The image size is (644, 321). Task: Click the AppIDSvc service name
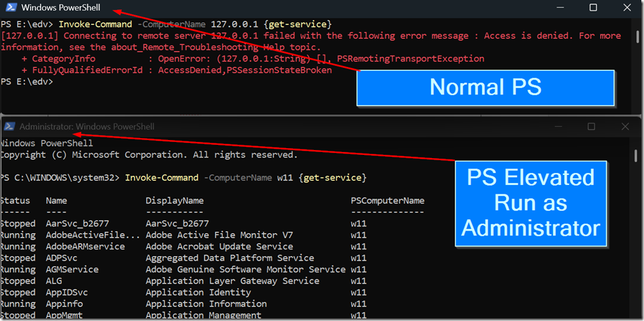(67, 293)
